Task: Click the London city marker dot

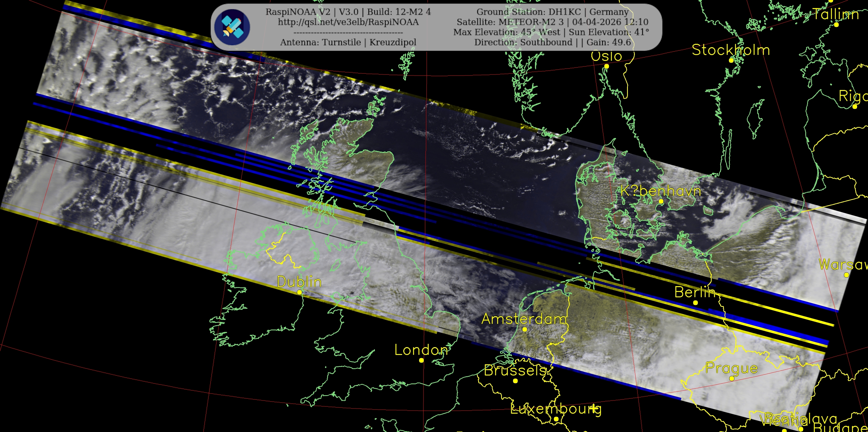Action: (421, 360)
